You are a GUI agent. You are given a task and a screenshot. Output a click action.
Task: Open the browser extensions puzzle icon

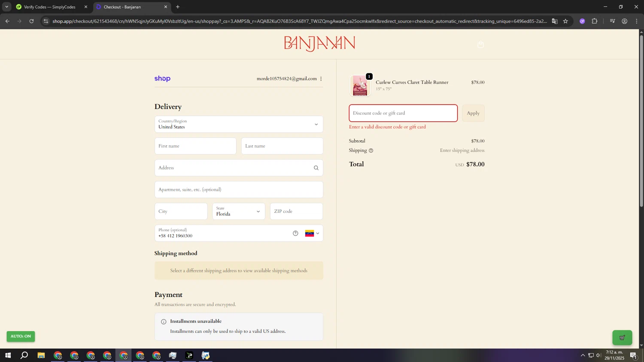[x=595, y=21]
